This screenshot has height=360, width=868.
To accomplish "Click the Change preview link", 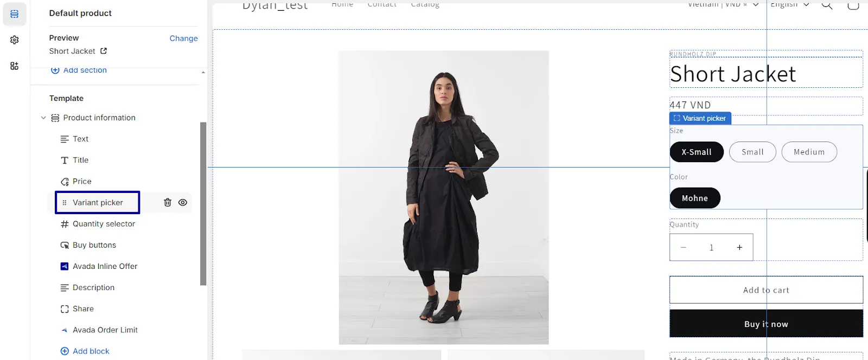I will (x=183, y=38).
